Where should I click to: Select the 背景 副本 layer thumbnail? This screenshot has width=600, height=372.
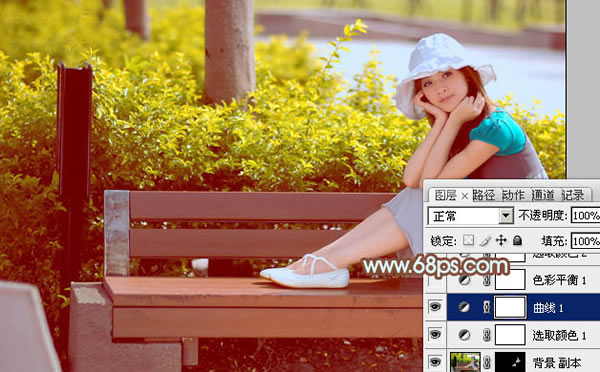coord(465,362)
